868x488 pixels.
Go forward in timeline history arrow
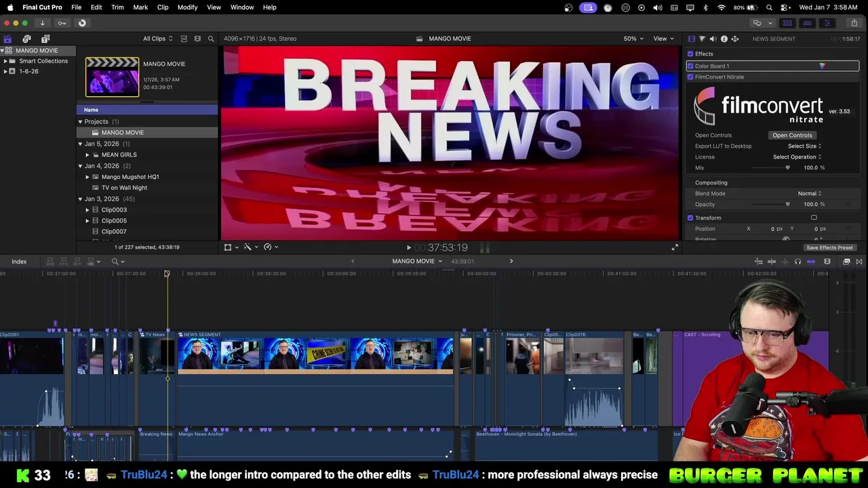(x=511, y=262)
